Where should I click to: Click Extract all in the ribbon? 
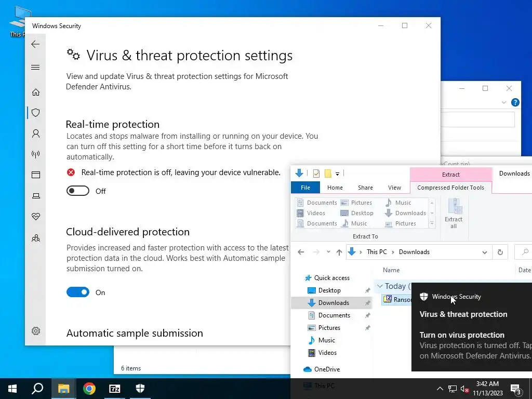coord(454,214)
